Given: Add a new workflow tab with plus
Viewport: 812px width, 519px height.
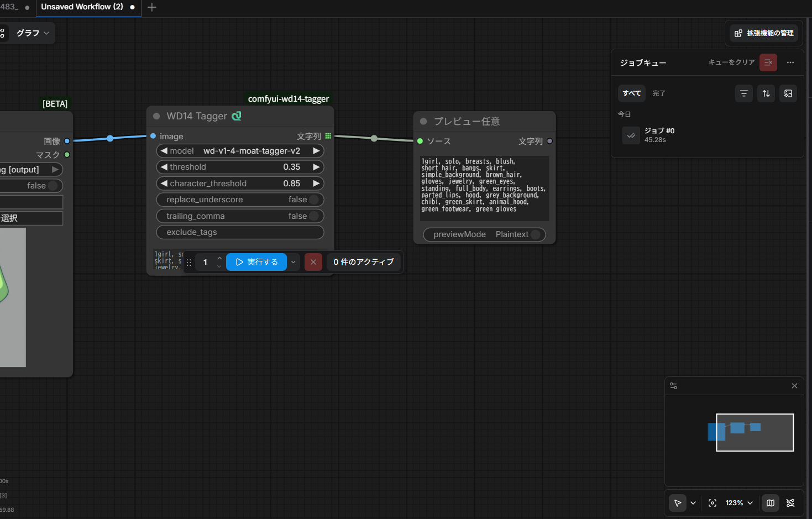Looking at the screenshot, I should (152, 7).
